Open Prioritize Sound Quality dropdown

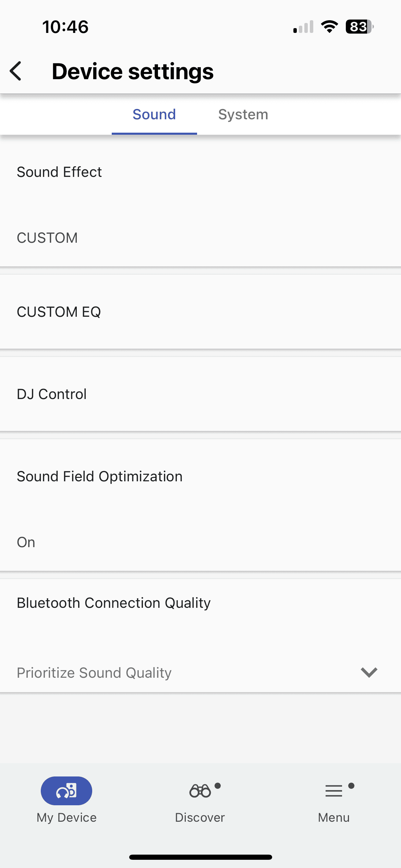[x=94, y=673]
